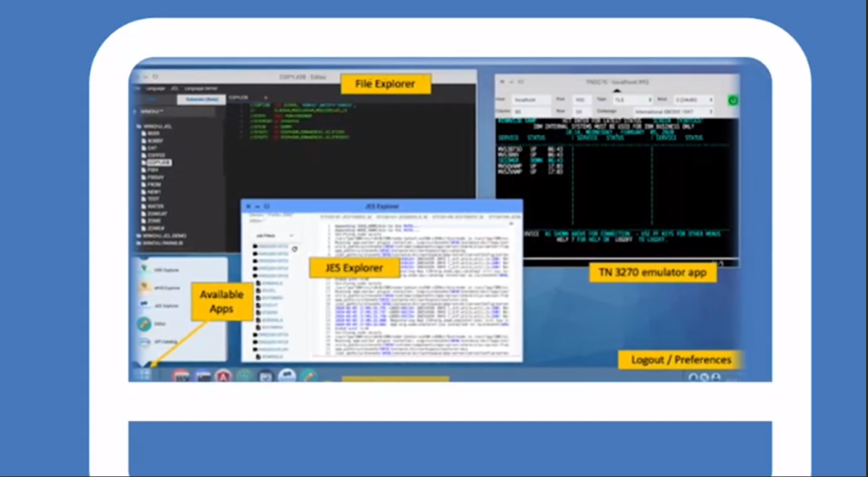Open the app launcher grid icon in taskbar
This screenshot has width=868, height=477.
pos(143,374)
